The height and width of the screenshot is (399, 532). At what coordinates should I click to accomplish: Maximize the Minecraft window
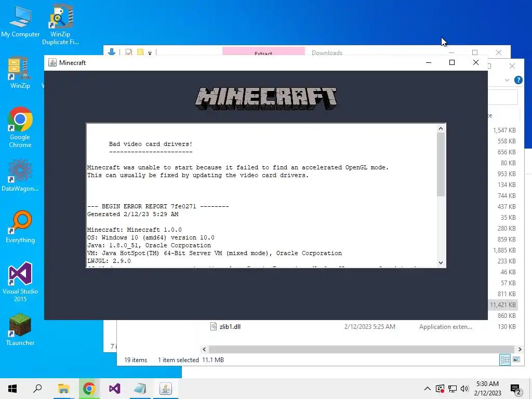pos(452,62)
